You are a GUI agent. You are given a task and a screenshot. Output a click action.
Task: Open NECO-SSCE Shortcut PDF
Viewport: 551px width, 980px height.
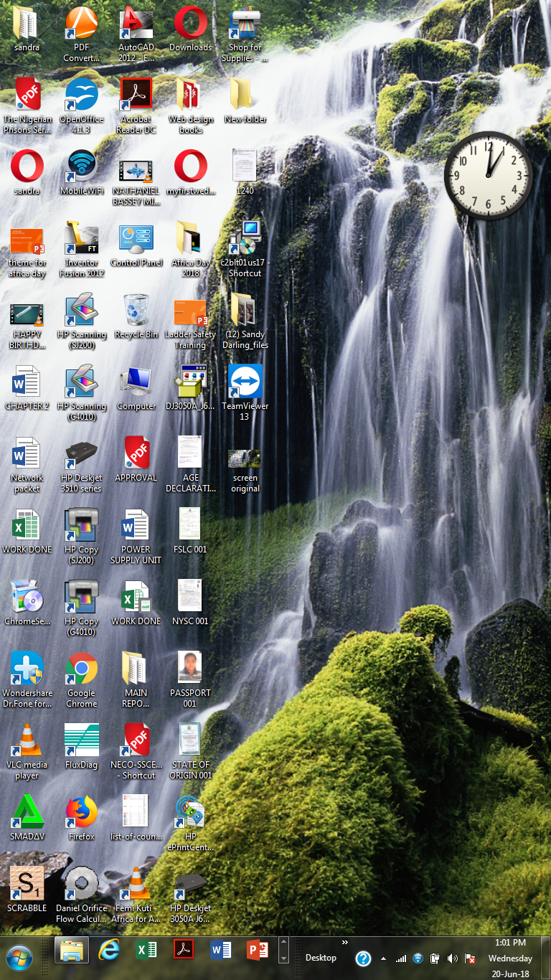point(136,740)
